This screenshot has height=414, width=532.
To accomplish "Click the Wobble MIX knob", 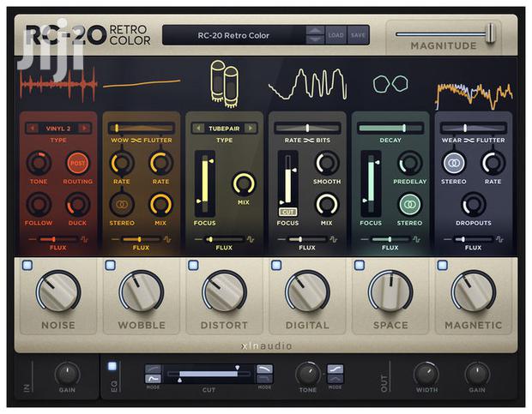I will click(x=160, y=204).
